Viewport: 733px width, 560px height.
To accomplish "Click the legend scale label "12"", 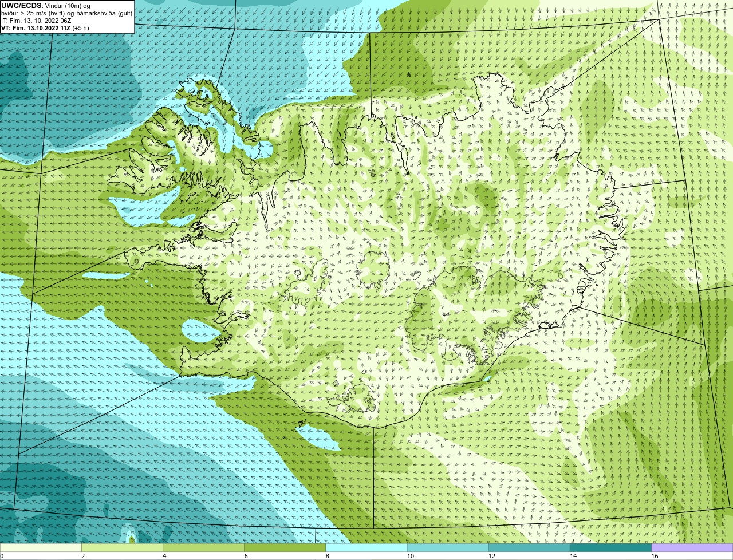I will pyautogui.click(x=491, y=556).
